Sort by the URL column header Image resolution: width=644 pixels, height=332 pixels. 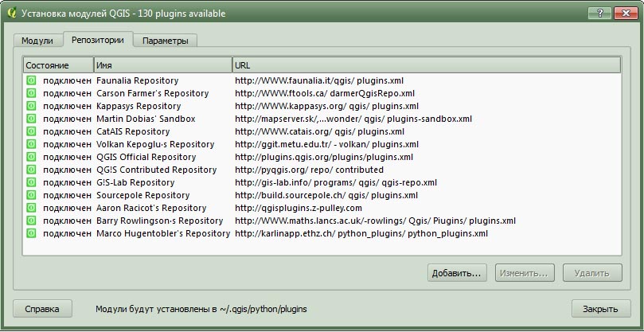pyautogui.click(x=427, y=65)
